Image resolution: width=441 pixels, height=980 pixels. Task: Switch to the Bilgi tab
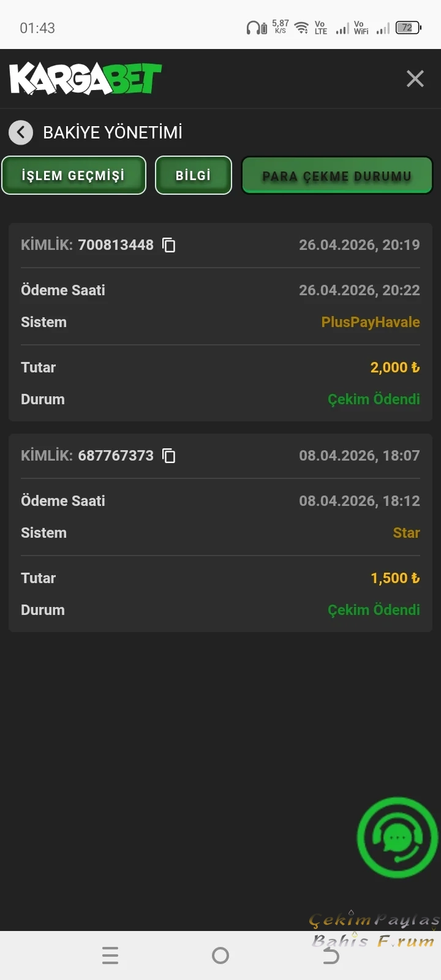pyautogui.click(x=194, y=176)
